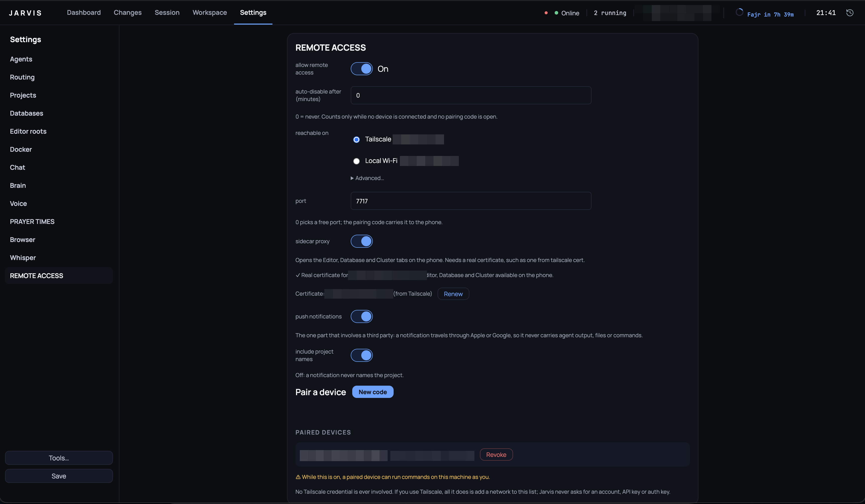This screenshot has height=504, width=865.
Task: Expand the Advanced… disclosure
Action: 367,178
